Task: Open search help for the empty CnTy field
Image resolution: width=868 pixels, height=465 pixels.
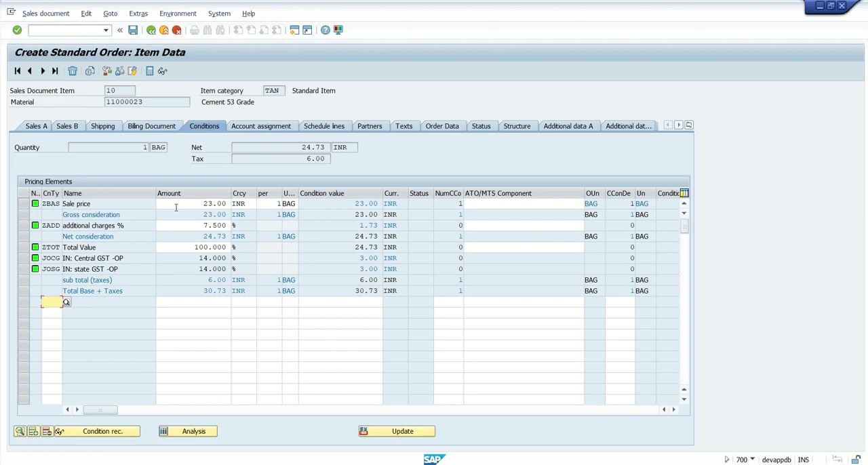Action: click(66, 302)
